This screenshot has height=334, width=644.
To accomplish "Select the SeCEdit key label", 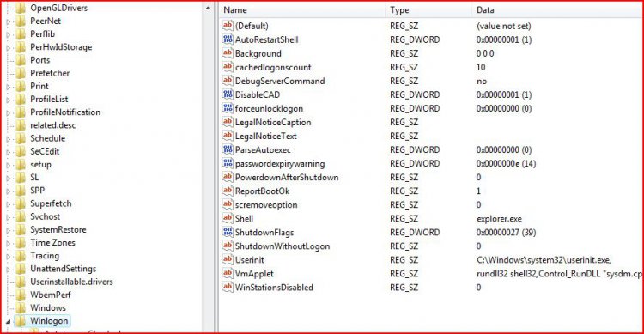I will pyautogui.click(x=45, y=151).
